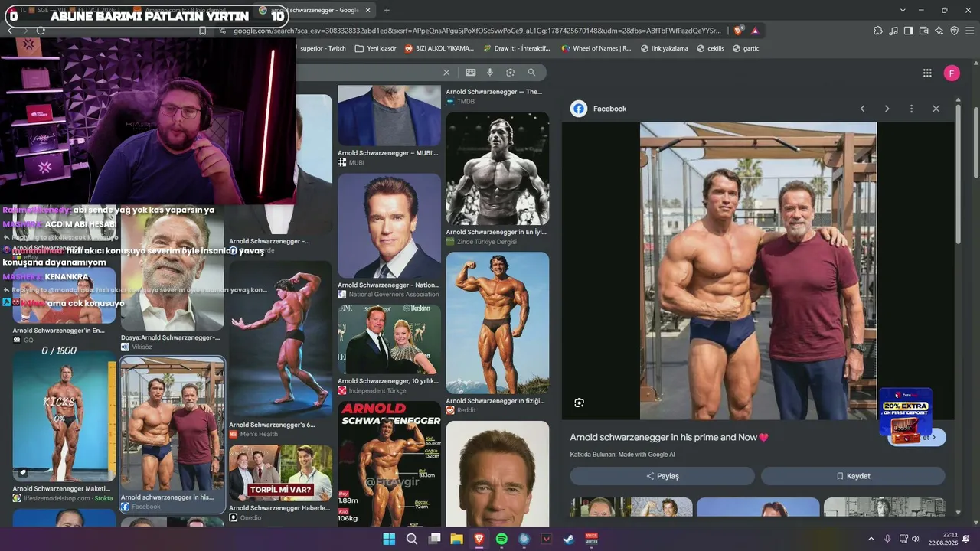
Task: Open the BIZI ALKOL YIKAMA bookmark
Action: click(439, 48)
